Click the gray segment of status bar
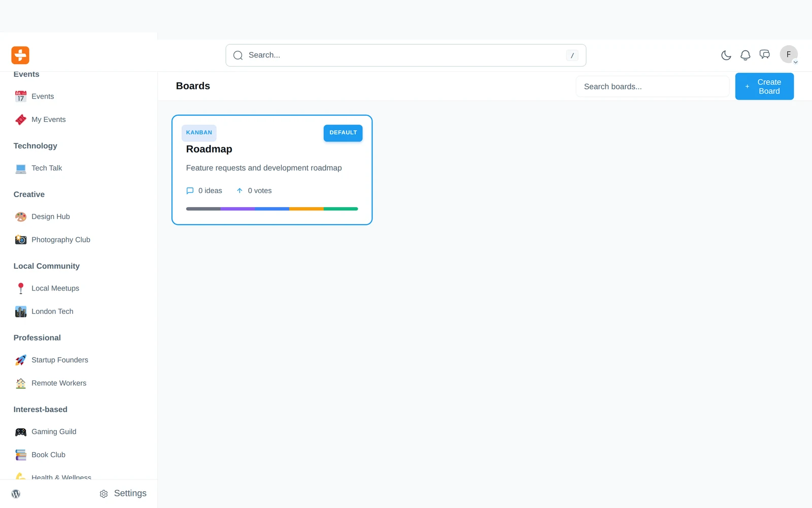Viewport: 812px width, 508px height. tap(203, 209)
